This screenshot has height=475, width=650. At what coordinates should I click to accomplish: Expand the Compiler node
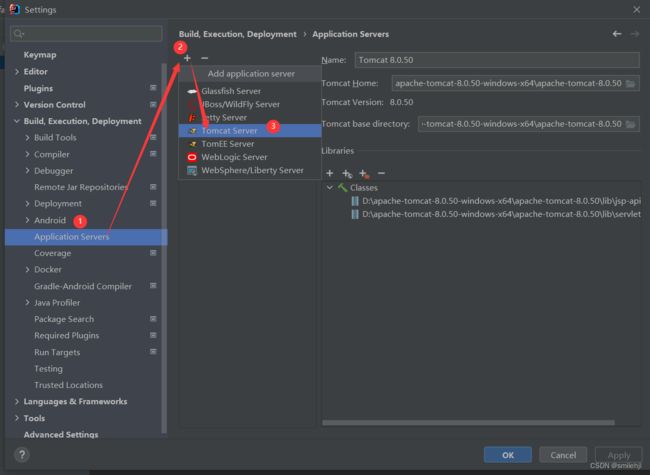27,154
